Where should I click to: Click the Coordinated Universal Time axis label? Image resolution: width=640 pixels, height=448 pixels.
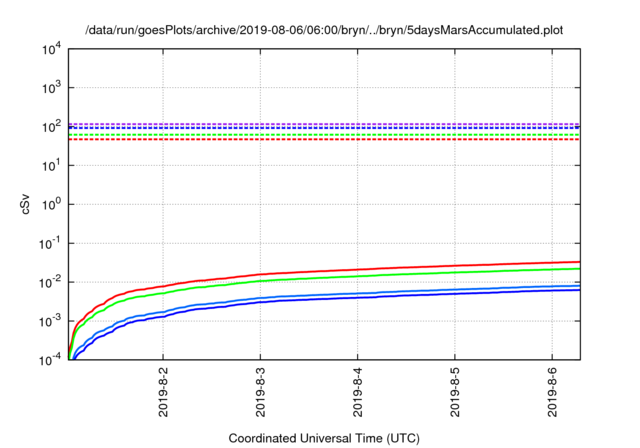point(324,438)
